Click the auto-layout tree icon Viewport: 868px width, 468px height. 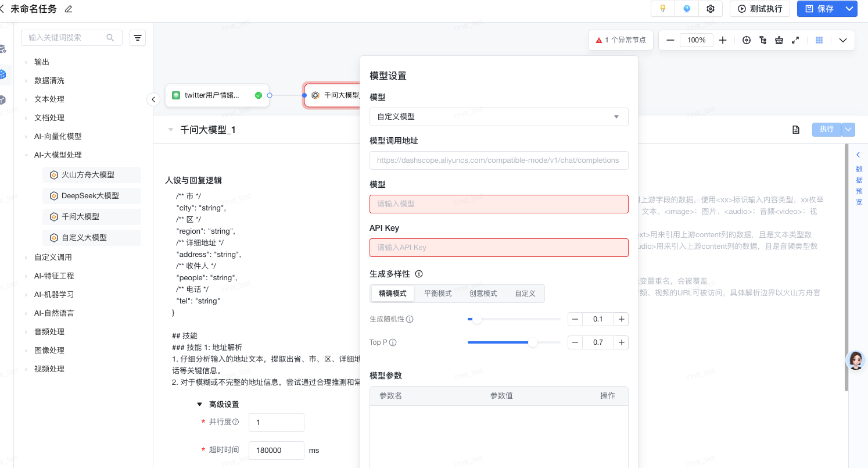763,40
